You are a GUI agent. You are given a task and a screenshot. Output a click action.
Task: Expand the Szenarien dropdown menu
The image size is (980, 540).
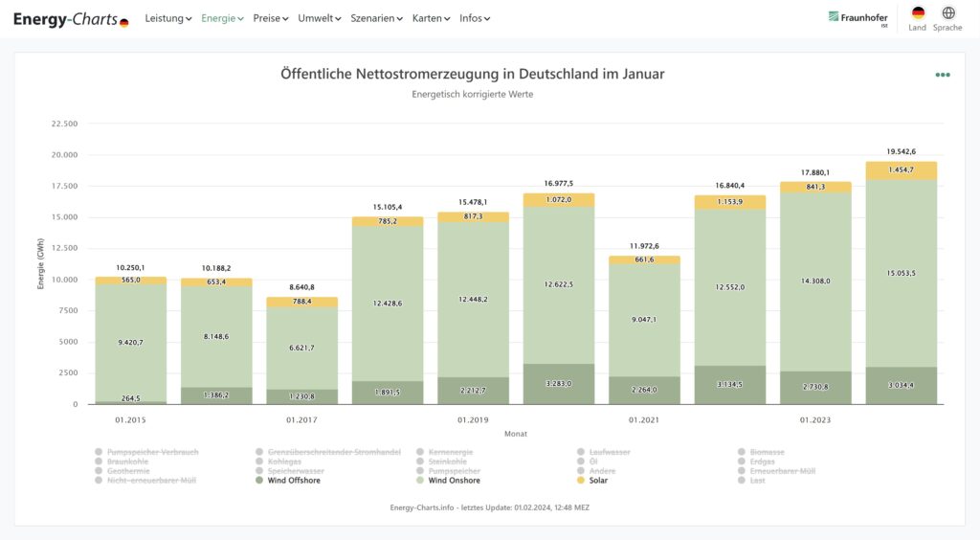pos(377,18)
